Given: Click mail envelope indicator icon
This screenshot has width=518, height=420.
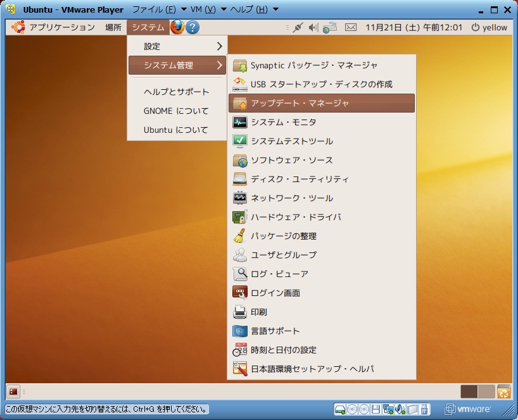Looking at the screenshot, I should tap(351, 27).
